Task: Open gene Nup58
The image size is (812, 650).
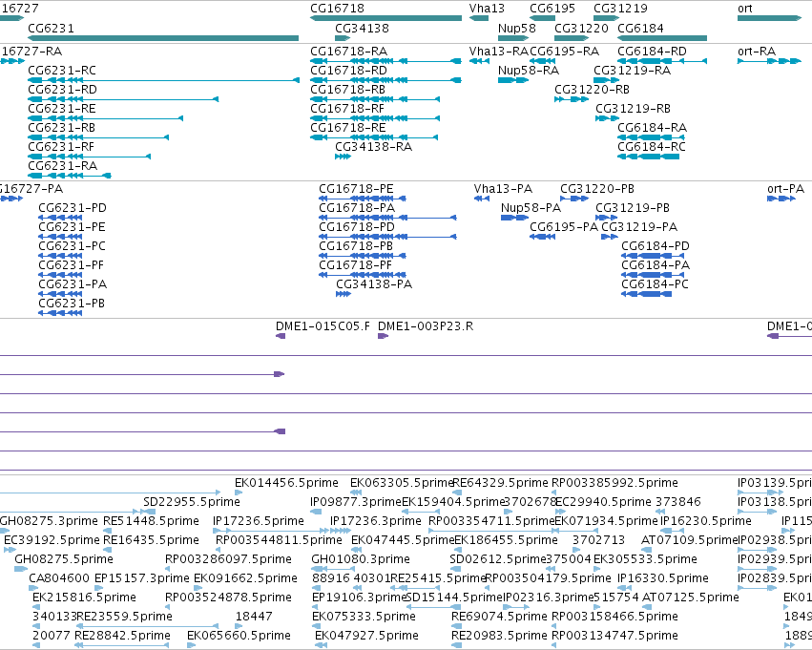Action: pos(513,38)
